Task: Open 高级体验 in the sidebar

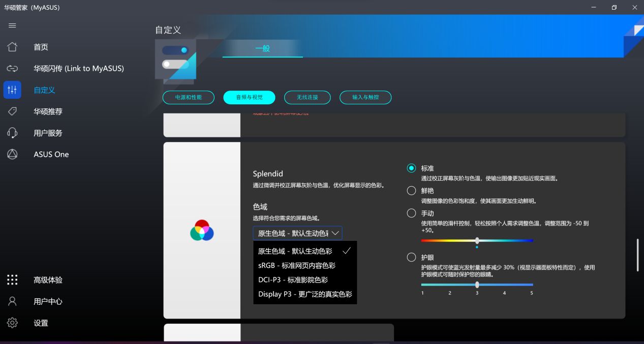Action: [48, 280]
